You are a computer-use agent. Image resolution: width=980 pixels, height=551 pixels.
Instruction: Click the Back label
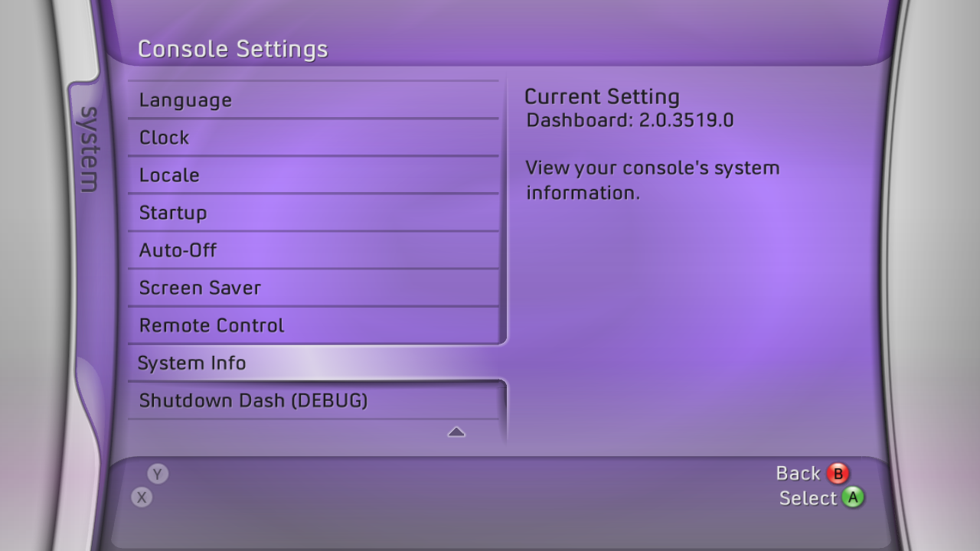click(x=798, y=474)
